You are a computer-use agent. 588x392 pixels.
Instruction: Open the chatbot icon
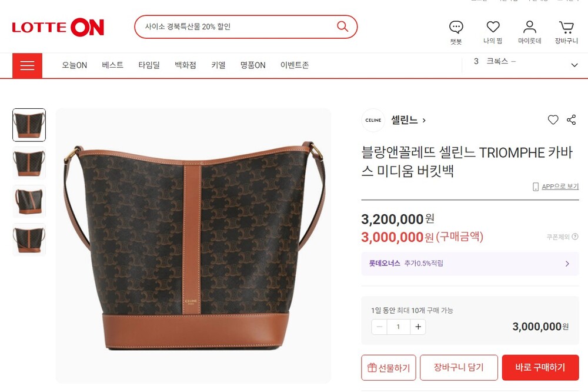coord(456,27)
